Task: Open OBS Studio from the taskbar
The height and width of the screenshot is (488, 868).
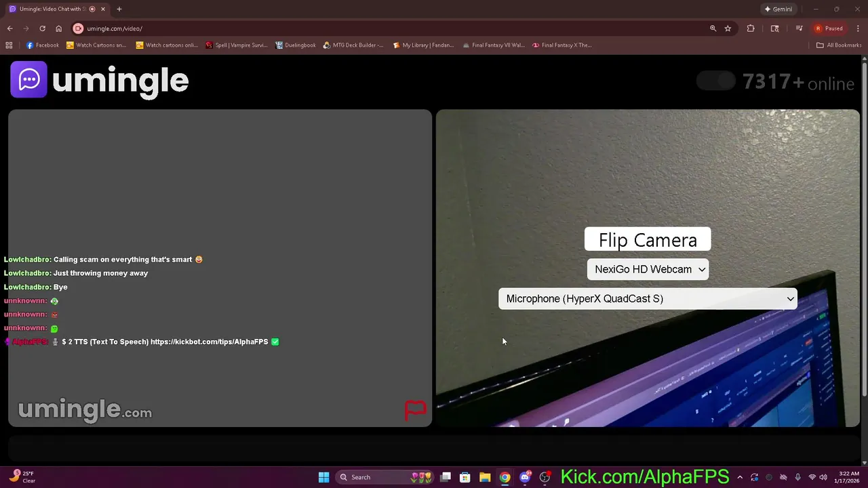Action: (545, 477)
